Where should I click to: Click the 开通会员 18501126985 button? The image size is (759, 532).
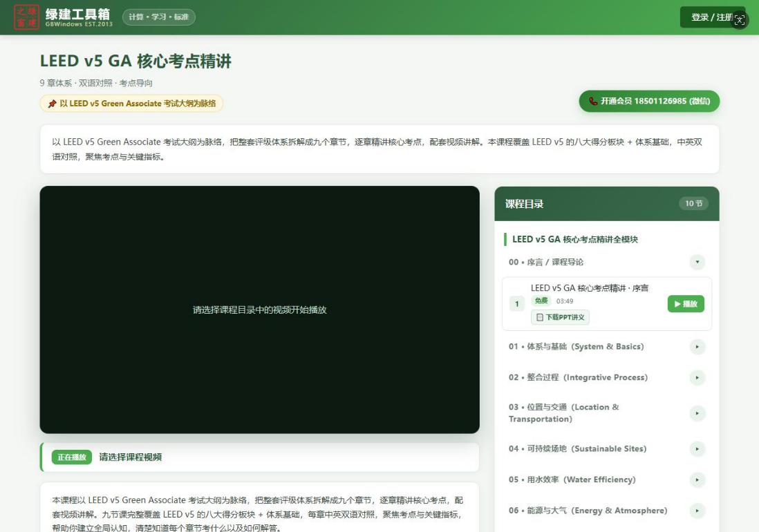pyautogui.click(x=649, y=101)
